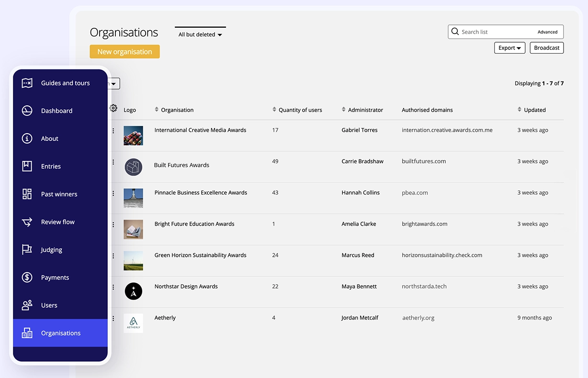Open row menu for Aetherly
588x378 pixels.
[113, 318]
